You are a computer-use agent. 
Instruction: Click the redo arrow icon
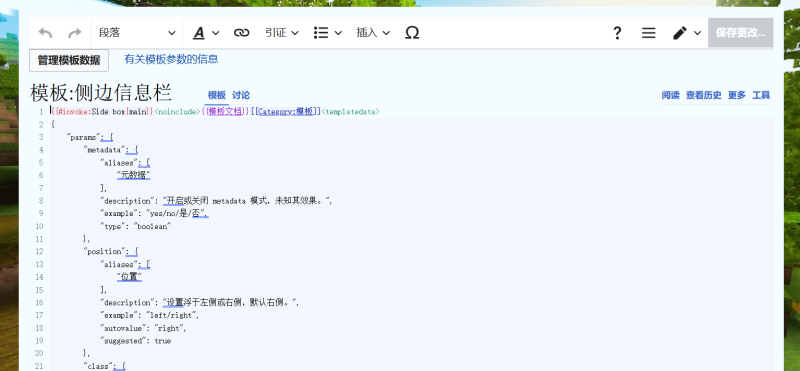(x=75, y=33)
